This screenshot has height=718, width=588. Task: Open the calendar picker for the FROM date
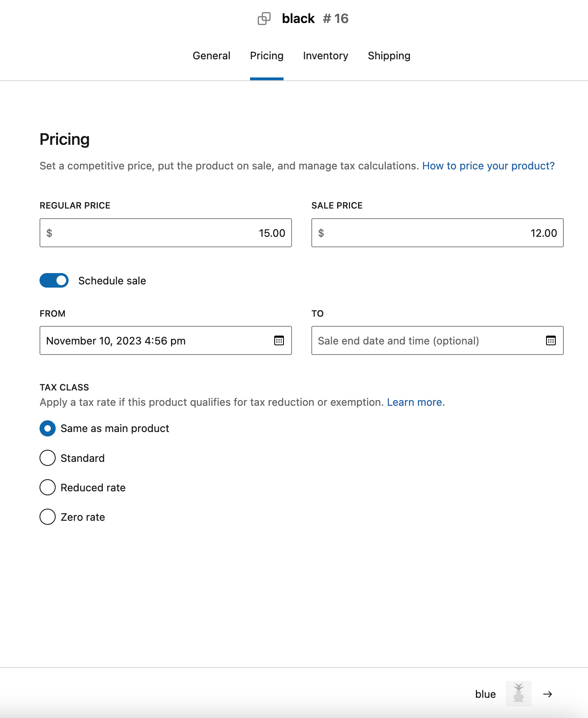[x=279, y=340]
